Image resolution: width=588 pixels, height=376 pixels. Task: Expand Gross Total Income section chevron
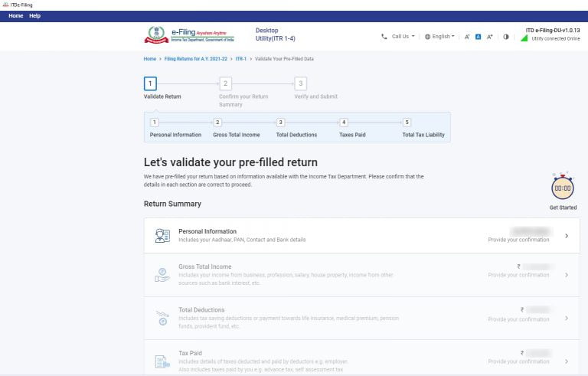coord(567,275)
